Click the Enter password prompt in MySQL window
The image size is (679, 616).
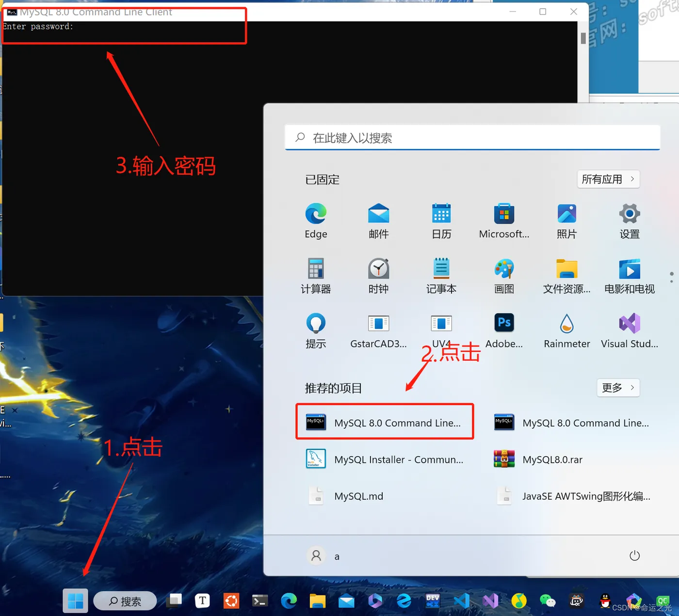[38, 27]
